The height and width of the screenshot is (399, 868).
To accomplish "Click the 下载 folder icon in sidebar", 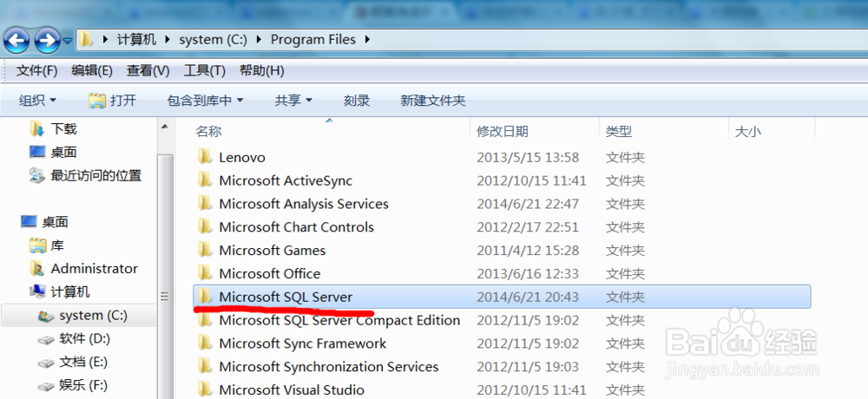I will click(37, 129).
